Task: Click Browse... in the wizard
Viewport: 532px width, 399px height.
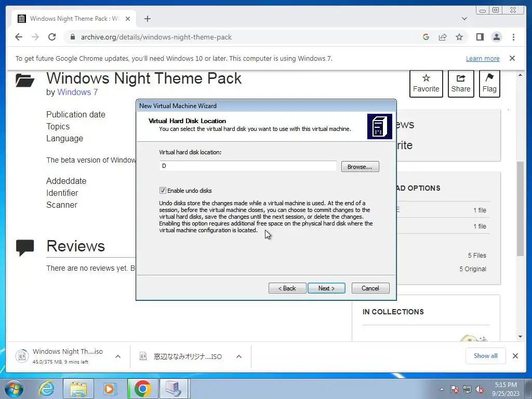Action: coord(360,167)
